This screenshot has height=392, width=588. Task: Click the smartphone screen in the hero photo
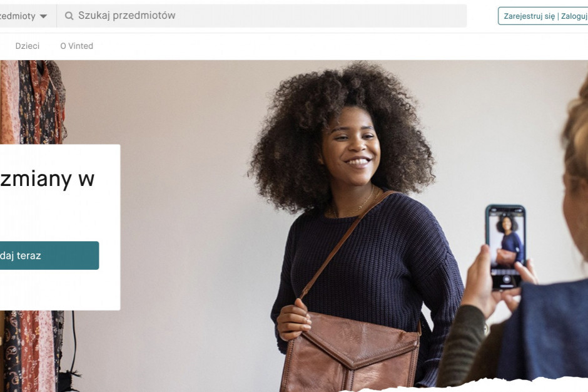[505, 247]
